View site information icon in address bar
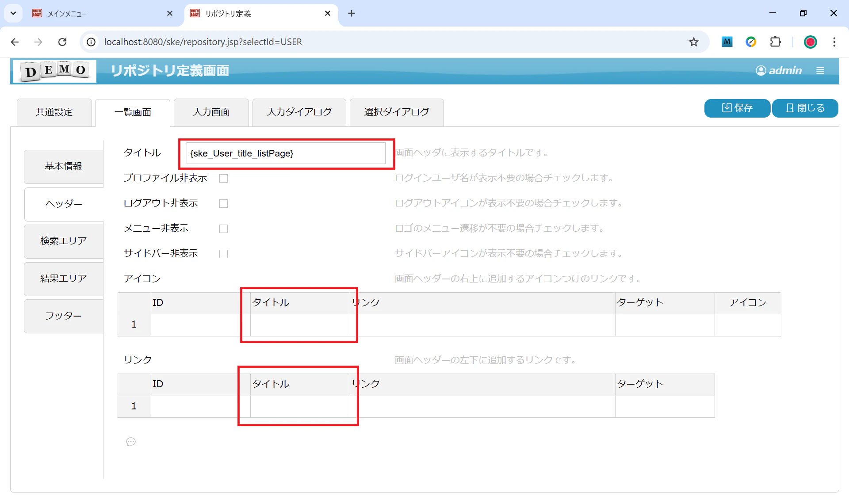 click(91, 42)
